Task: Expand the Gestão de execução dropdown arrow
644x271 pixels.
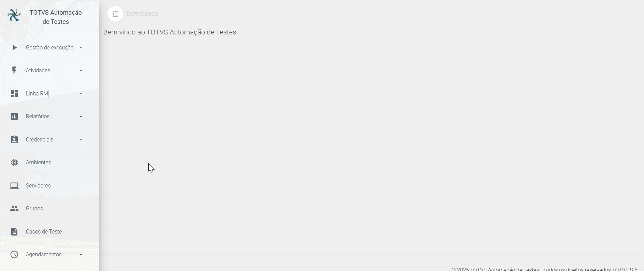Action: 81,47
